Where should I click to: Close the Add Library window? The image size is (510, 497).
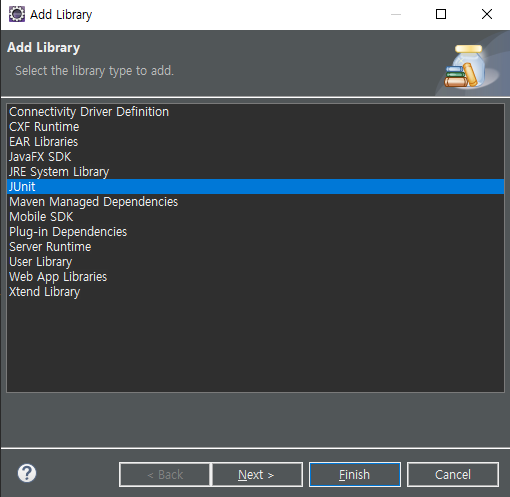[487, 14]
